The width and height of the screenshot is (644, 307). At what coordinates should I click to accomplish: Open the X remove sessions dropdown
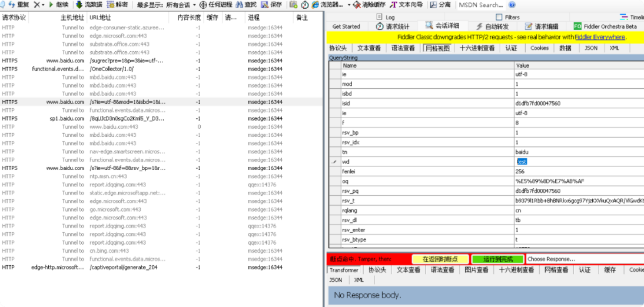coord(39,5)
